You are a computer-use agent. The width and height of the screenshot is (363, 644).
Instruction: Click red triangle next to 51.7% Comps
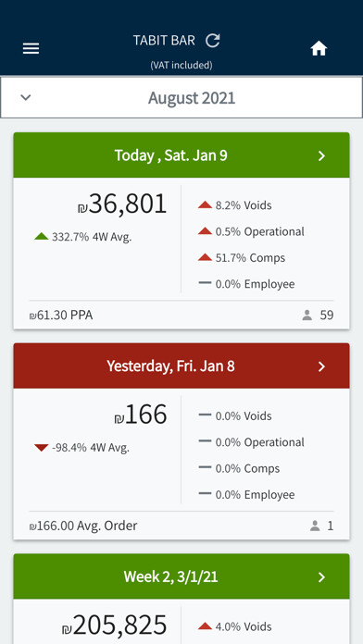205,257
